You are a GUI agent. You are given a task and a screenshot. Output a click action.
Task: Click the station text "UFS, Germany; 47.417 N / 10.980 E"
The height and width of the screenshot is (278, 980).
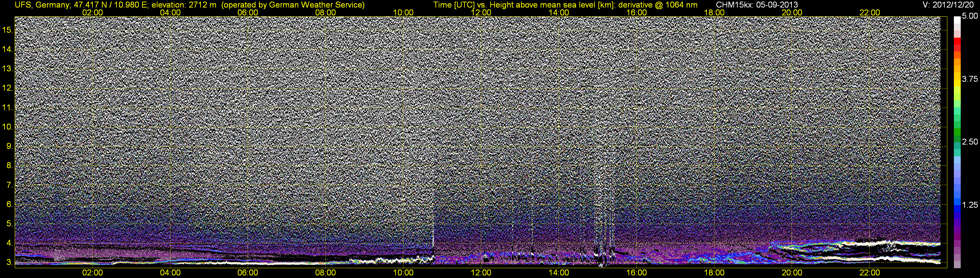pyautogui.click(x=82, y=5)
